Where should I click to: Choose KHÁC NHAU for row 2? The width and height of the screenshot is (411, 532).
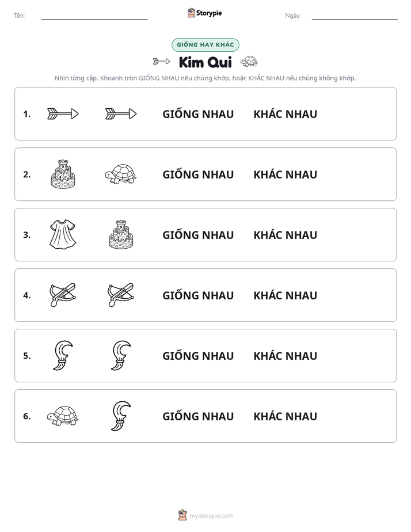[x=285, y=174]
